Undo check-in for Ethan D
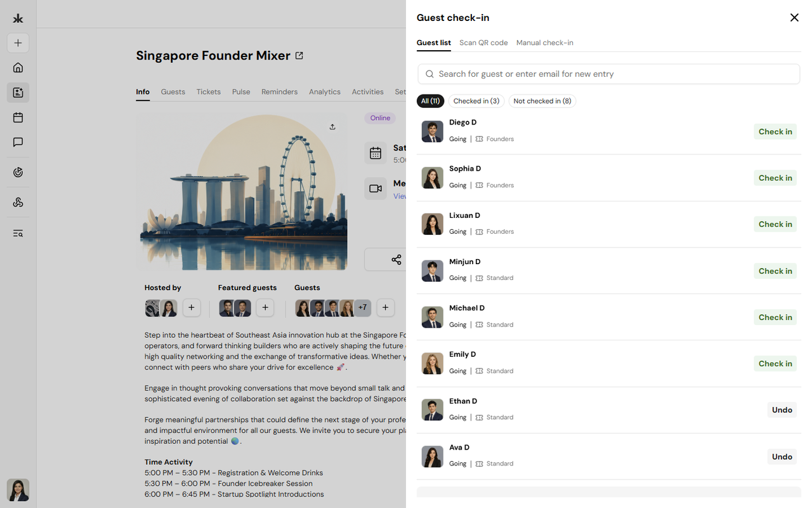Viewport: 812px width, 508px height. tap(782, 410)
